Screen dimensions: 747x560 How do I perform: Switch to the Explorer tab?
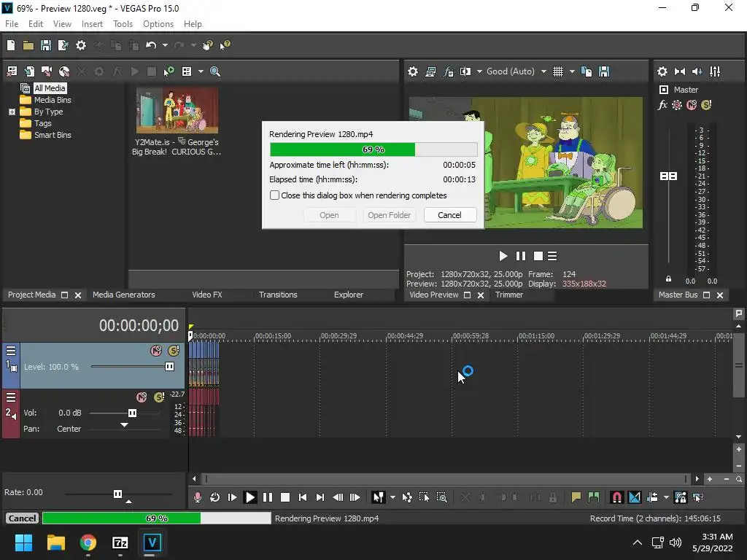coord(348,295)
